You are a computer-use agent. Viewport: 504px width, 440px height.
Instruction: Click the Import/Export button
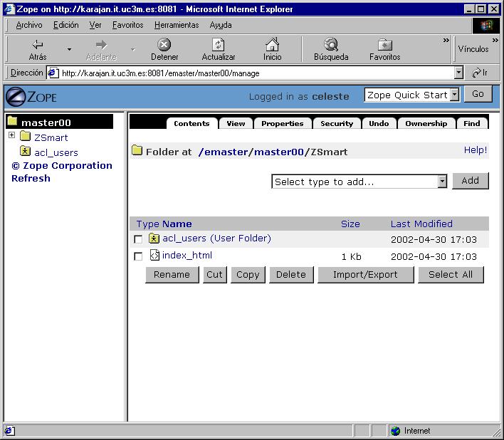point(366,275)
